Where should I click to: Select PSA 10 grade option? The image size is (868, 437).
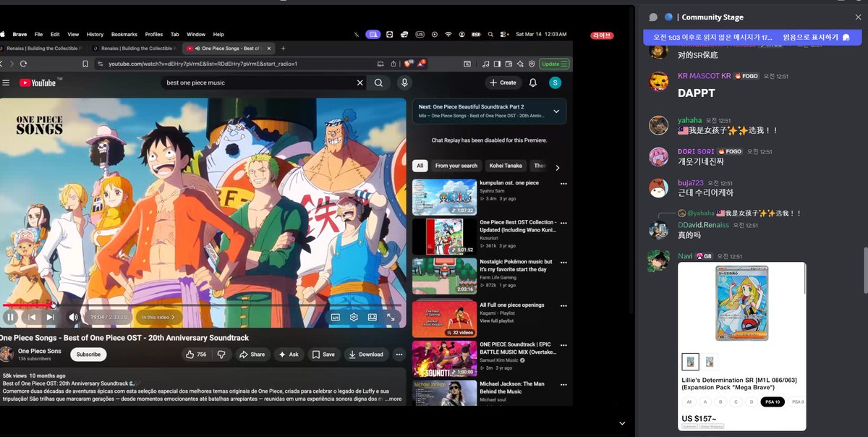[x=772, y=402]
